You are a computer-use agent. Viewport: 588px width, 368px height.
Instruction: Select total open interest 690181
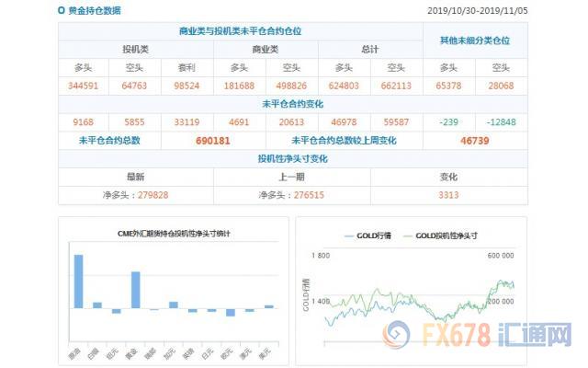(213, 141)
